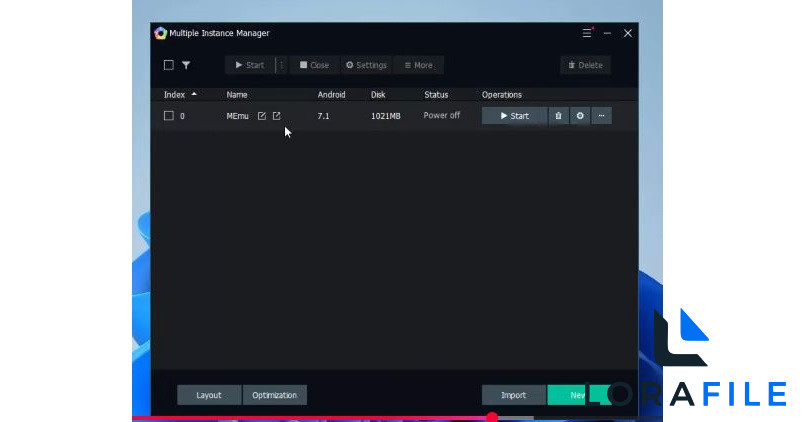Open MEmu instance settings gear icon
Viewport: 802px width, 422px height.
point(580,116)
